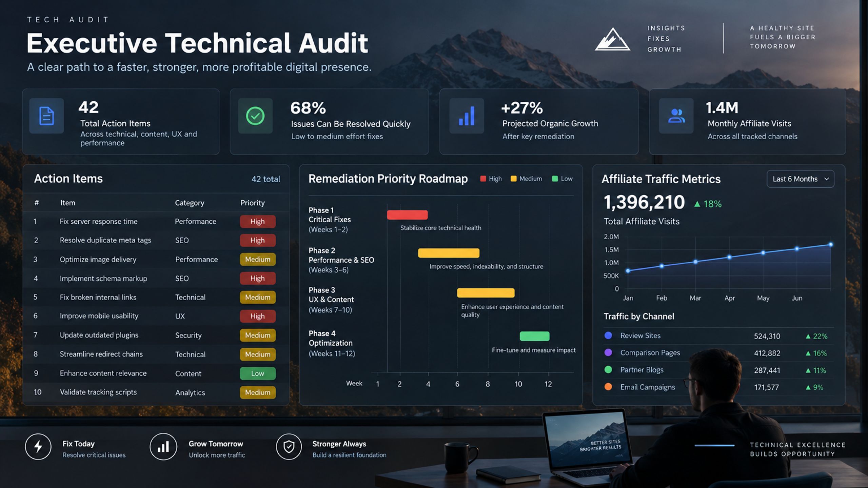Click the users icon in Monthly Affiliate Visits card
868x488 pixels.
[676, 116]
